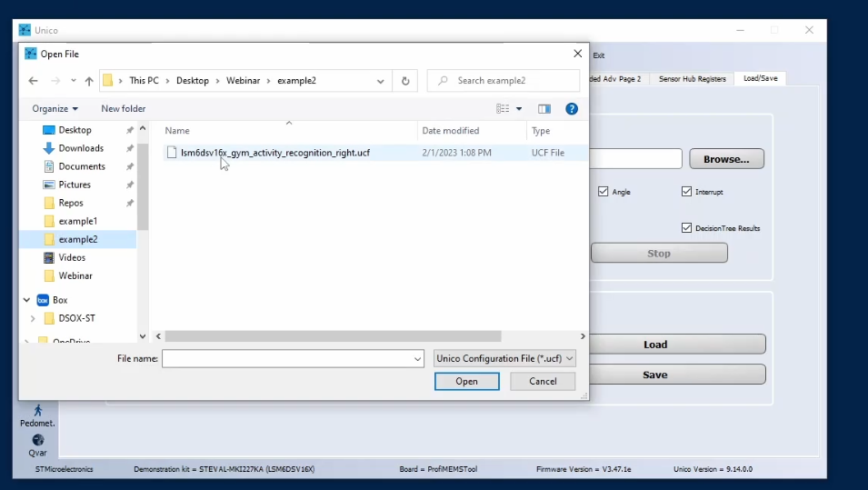The width and height of the screenshot is (868, 490).
Task: Click This PC in the breadcrumb path
Action: pos(144,81)
